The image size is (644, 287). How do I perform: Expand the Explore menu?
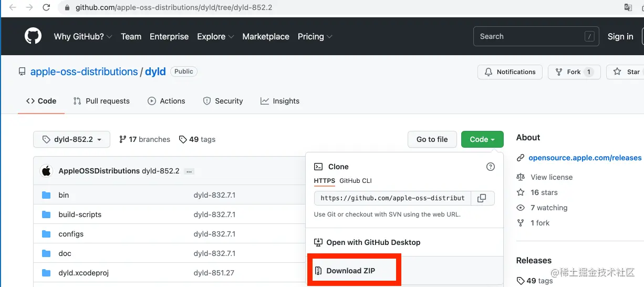pos(215,36)
